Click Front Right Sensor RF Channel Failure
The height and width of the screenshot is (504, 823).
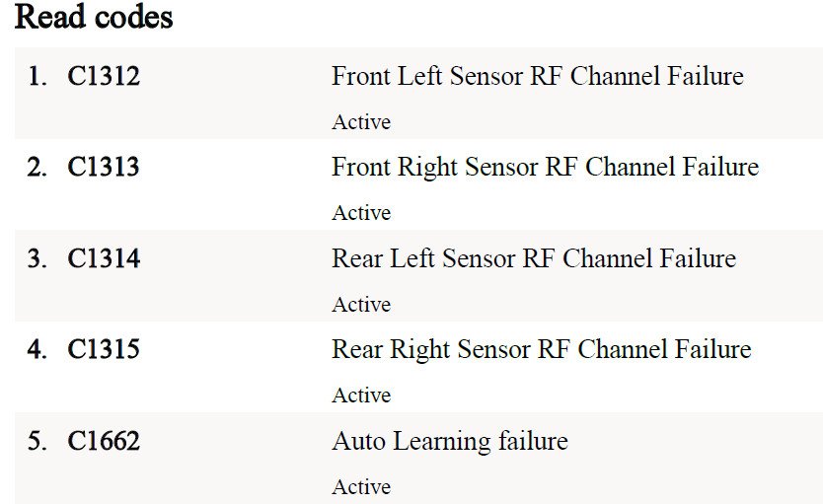click(546, 168)
